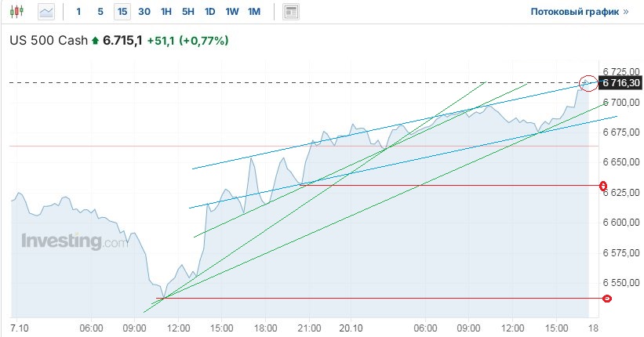The width and height of the screenshot is (644, 337).
Task: Select the 1-minute timeframe
Action: click(78, 12)
